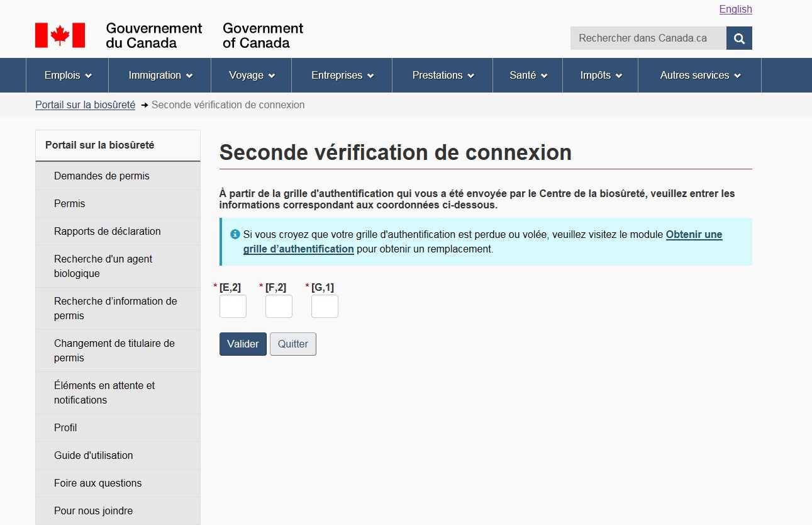
Task: Click the search magnifier icon button
Action: coord(739,38)
